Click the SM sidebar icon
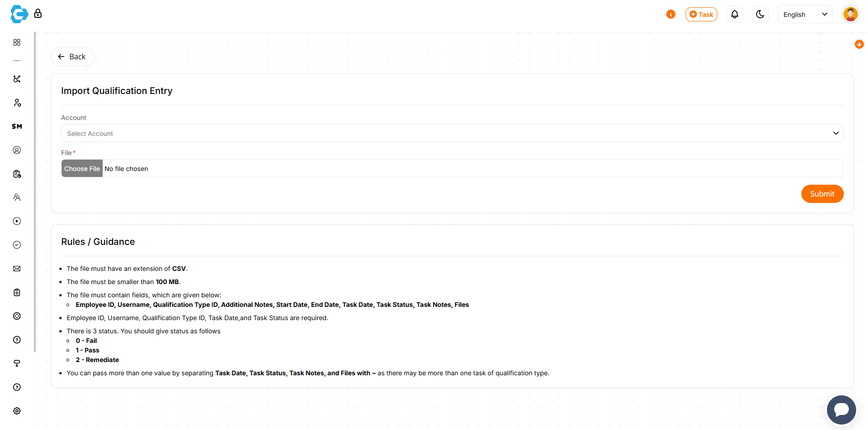The height and width of the screenshot is (430, 868). (x=17, y=126)
